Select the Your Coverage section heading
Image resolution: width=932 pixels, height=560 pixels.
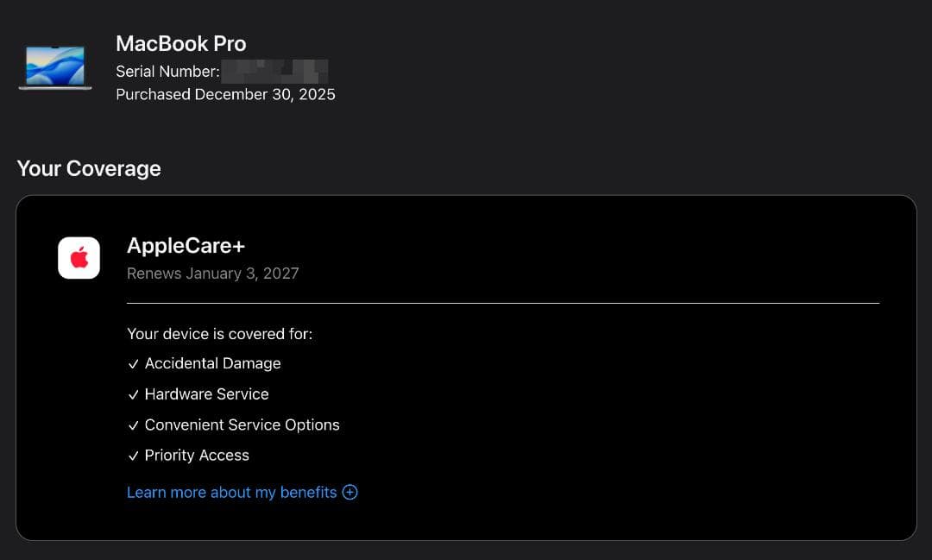click(89, 168)
